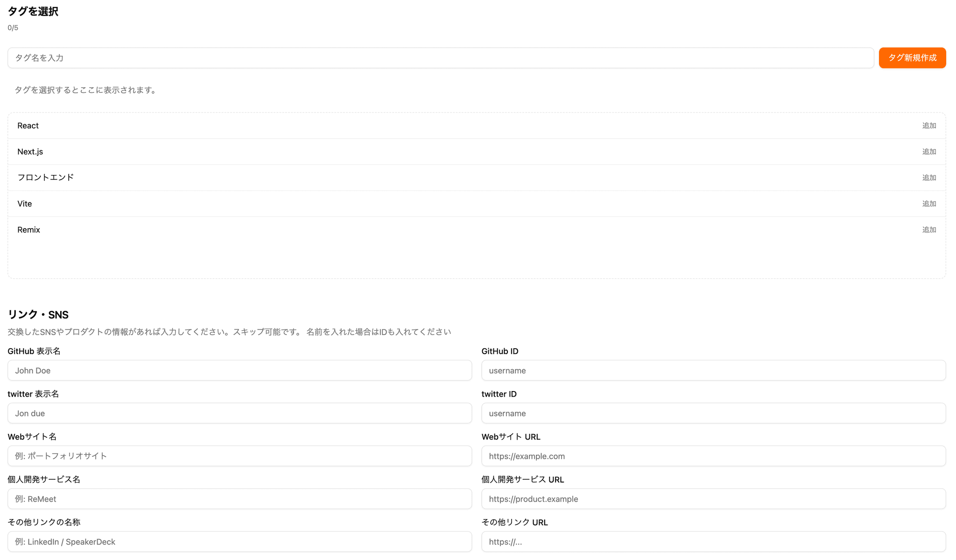Click the タグ新規作成 button
The image size is (956, 560).
912,58
